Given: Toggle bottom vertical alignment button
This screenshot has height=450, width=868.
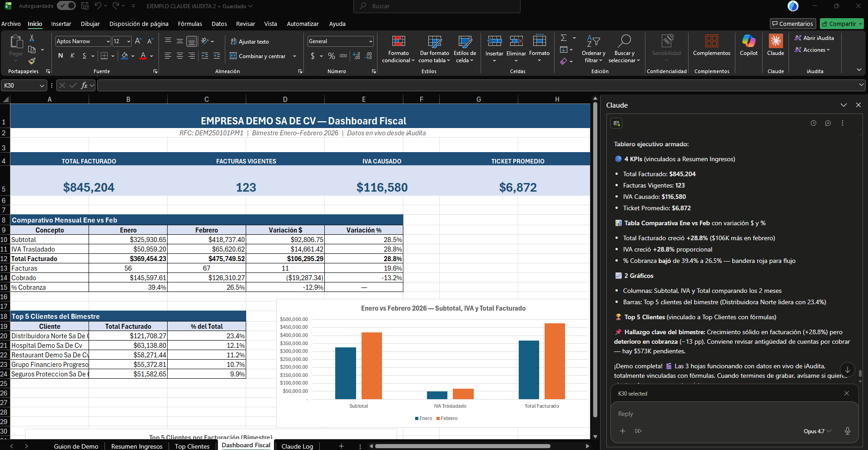Looking at the screenshot, I should 192,41.
